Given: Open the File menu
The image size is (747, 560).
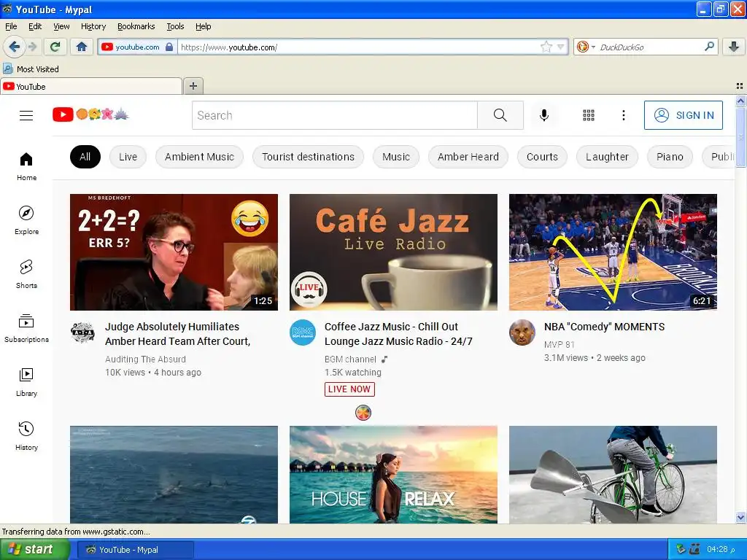Looking at the screenshot, I should [11, 26].
